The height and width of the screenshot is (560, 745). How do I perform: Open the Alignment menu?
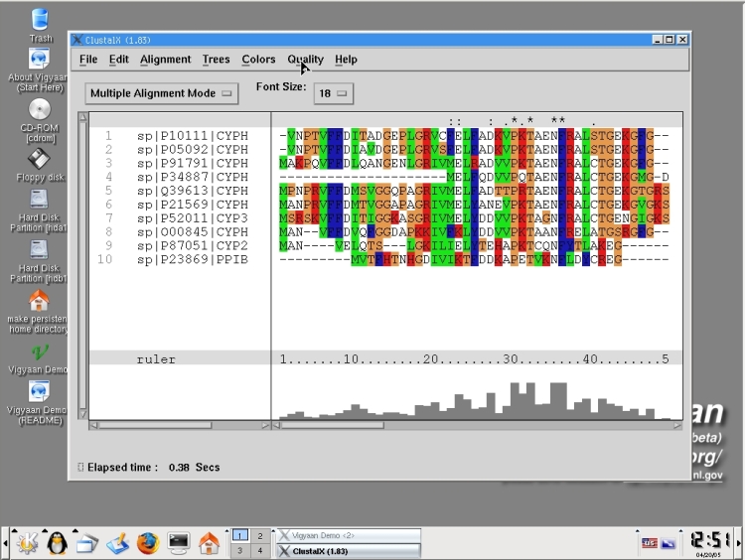click(165, 60)
